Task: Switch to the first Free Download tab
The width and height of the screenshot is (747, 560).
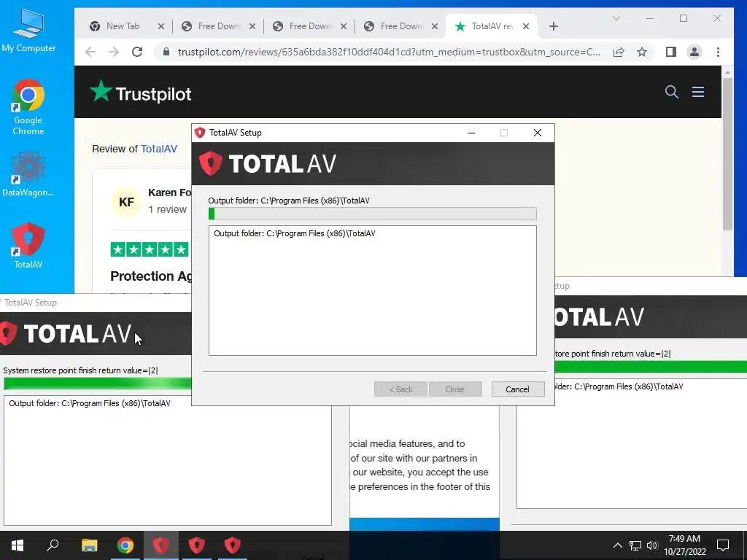Action: coord(219,26)
